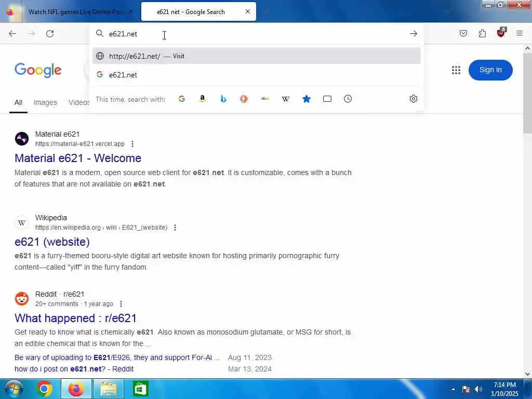Choose the e621.net Google search suggestion
Image resolution: width=532 pixels, height=399 pixels.
click(257, 75)
